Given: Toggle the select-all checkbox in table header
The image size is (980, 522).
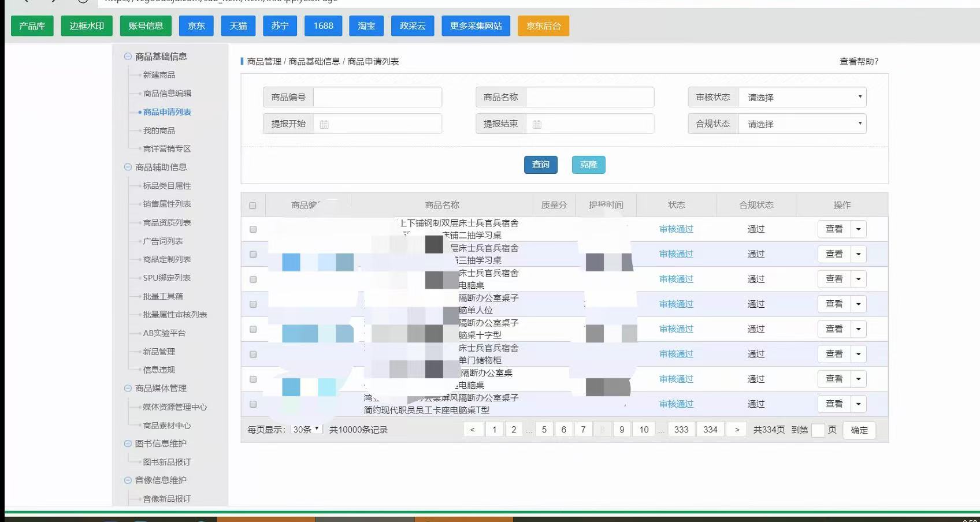Looking at the screenshot, I should [x=253, y=206].
